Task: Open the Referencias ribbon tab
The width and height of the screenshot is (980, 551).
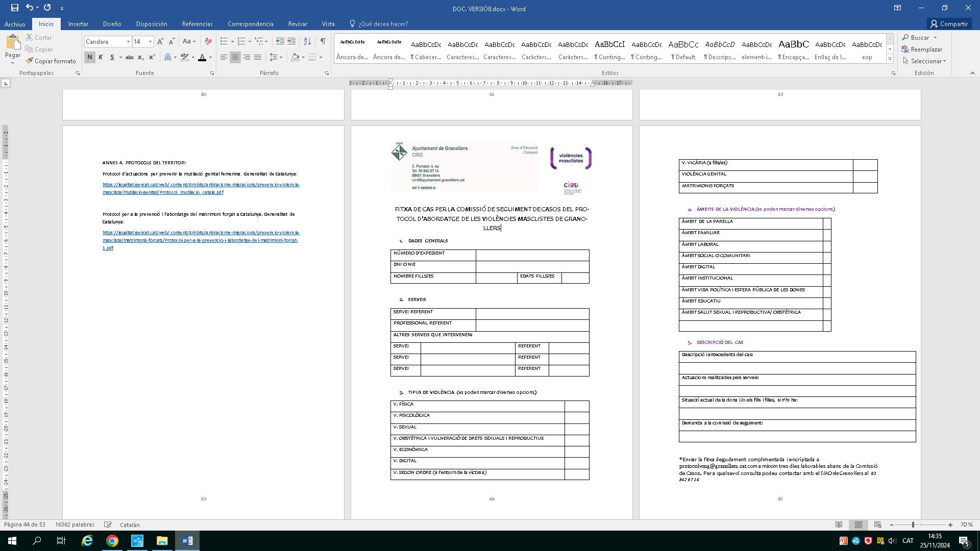Action: coord(197,24)
